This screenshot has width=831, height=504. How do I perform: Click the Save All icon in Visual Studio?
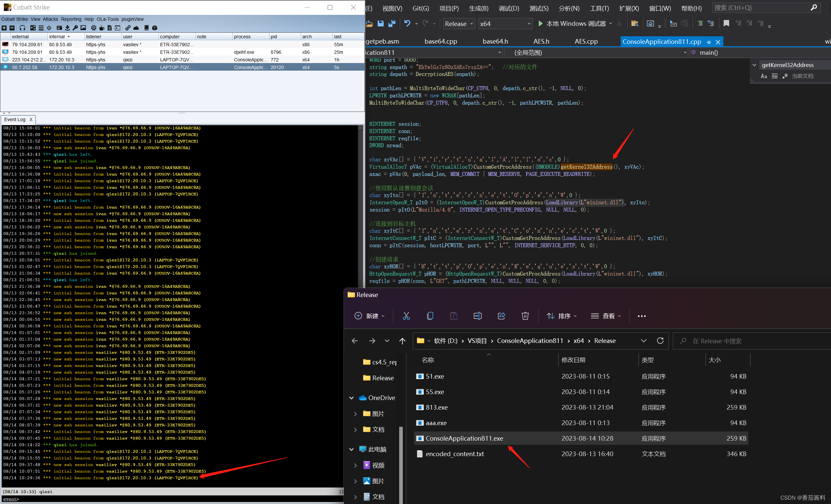tap(392, 23)
